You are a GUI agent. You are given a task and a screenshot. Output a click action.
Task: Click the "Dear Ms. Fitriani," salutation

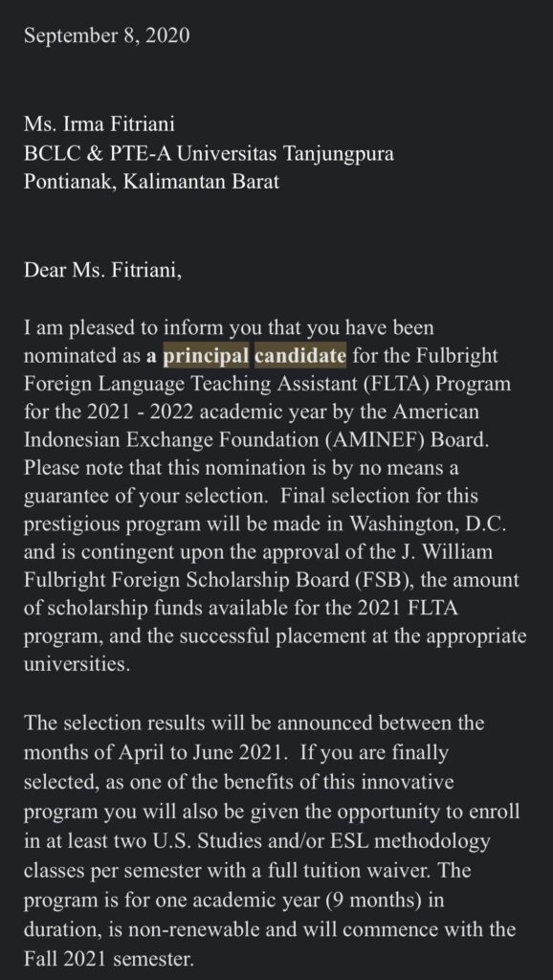[102, 270]
